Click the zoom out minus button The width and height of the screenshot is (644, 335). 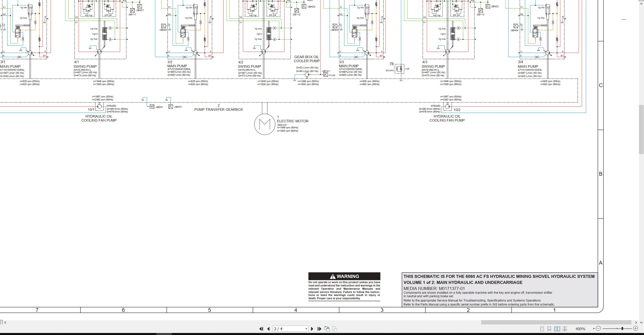point(598,328)
